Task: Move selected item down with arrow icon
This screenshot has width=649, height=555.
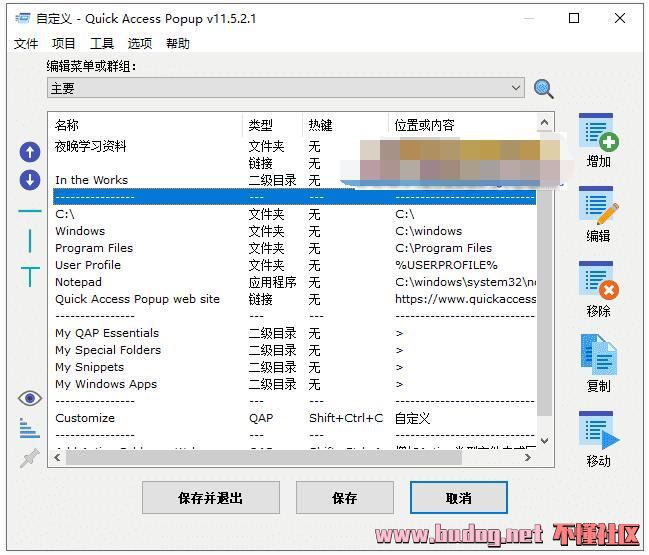Action: tap(30, 180)
